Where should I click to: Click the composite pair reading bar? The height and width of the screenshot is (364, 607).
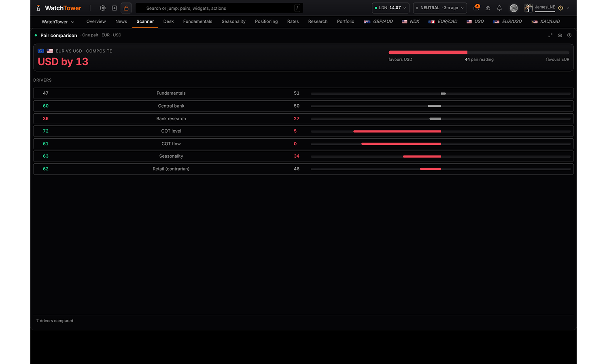479,53
